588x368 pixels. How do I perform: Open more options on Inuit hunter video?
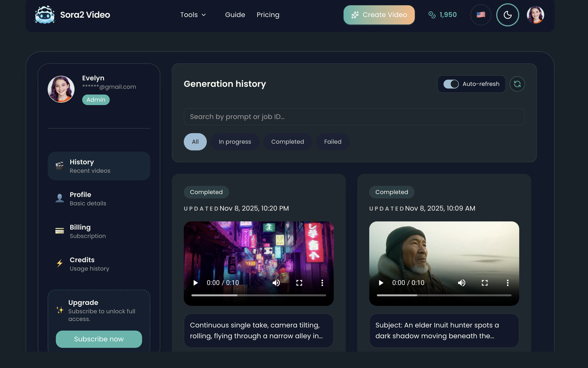(507, 283)
